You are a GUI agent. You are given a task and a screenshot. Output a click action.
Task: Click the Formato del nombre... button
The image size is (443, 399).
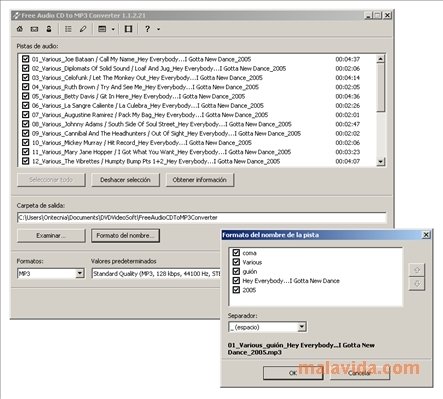click(125, 235)
